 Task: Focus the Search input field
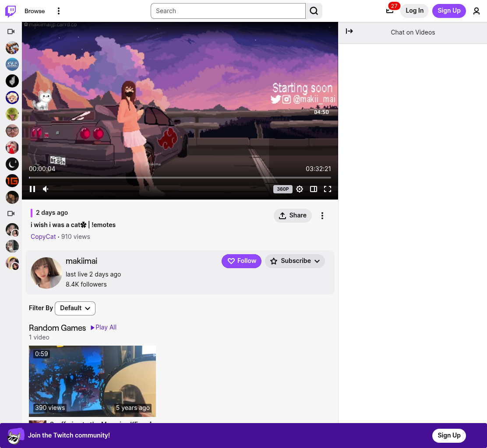click(228, 11)
